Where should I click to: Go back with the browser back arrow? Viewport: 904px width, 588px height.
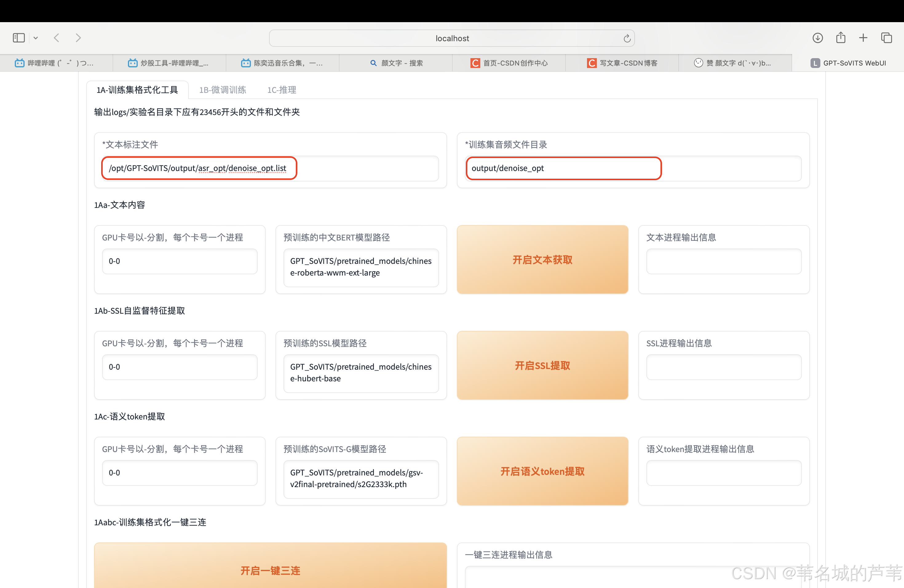click(x=57, y=38)
